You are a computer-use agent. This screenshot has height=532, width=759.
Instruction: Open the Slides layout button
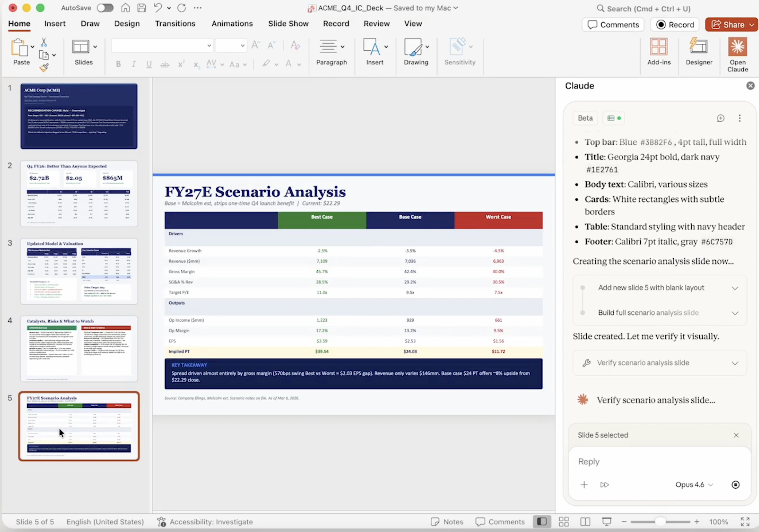84,52
